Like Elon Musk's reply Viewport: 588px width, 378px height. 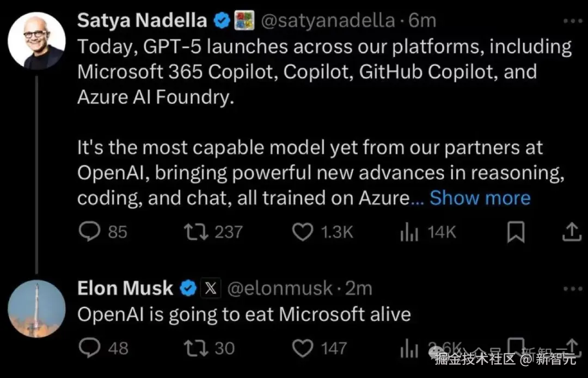pos(303,348)
